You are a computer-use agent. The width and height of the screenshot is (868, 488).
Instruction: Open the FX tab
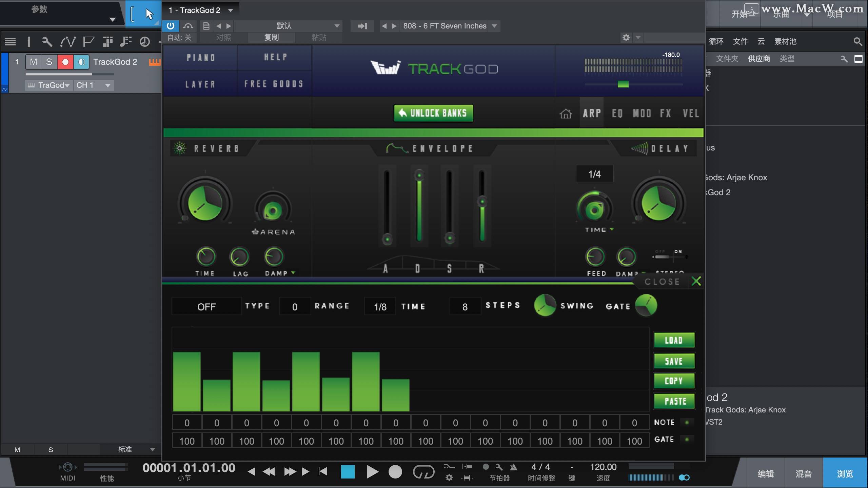(665, 114)
